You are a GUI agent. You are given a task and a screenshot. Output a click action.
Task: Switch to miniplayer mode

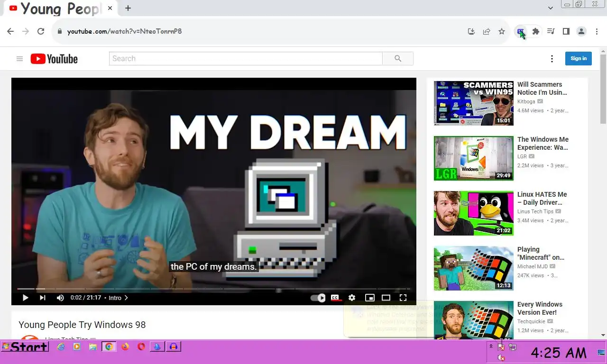369,298
